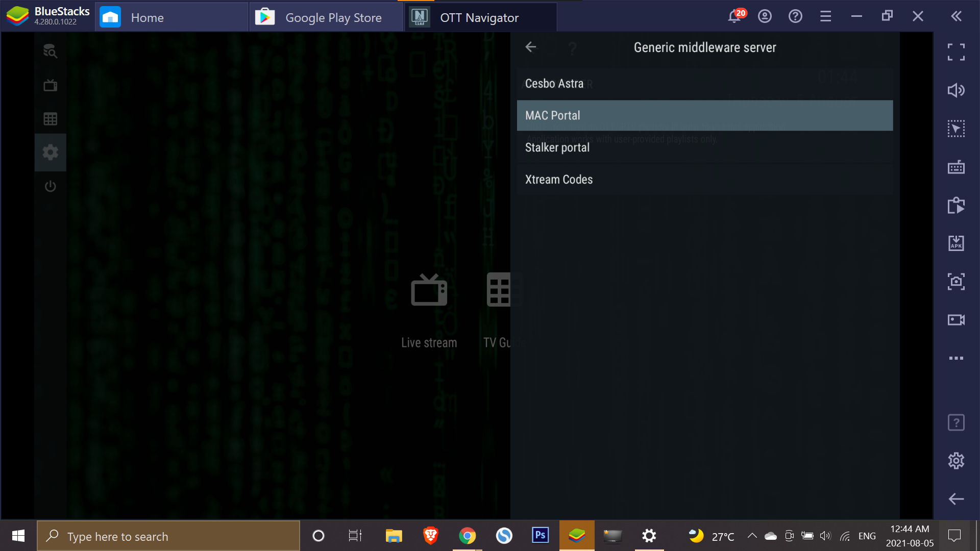Open the BlueStacks account icon
The height and width of the screenshot is (551, 980).
pyautogui.click(x=765, y=16)
